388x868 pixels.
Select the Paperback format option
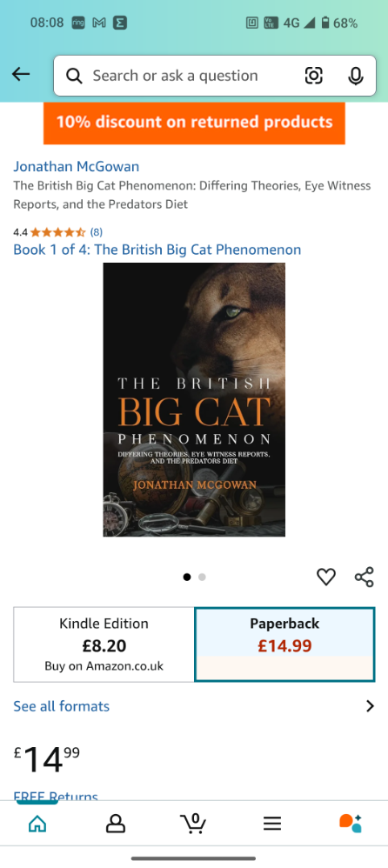(284, 644)
